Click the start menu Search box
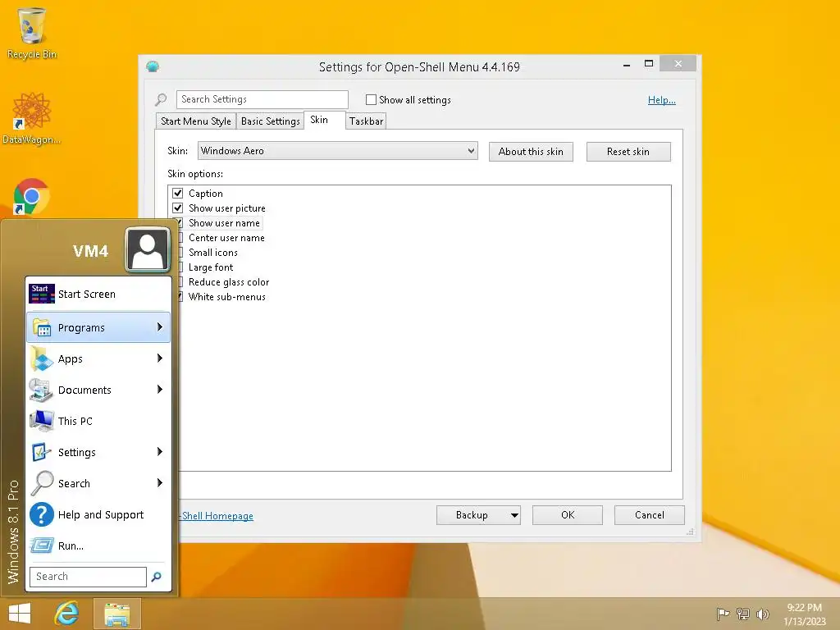 click(88, 577)
